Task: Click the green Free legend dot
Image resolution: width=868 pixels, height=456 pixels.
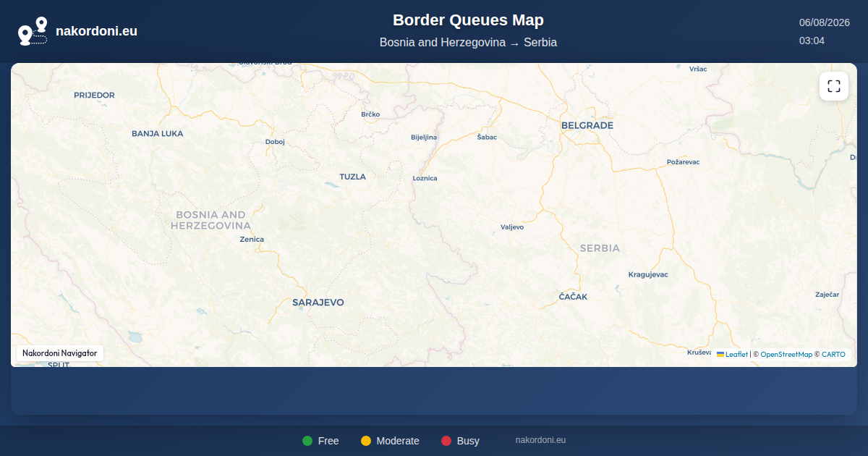Action: coord(307,441)
